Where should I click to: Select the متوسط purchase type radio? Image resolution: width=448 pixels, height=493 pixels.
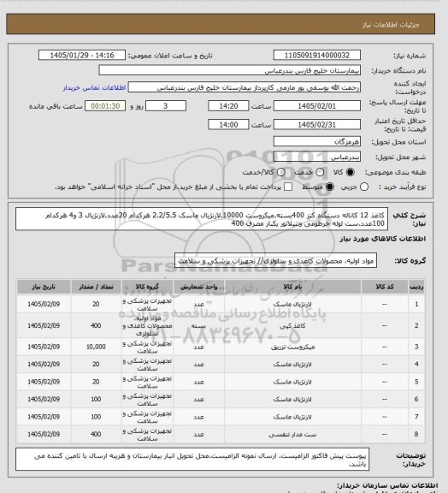point(329,187)
